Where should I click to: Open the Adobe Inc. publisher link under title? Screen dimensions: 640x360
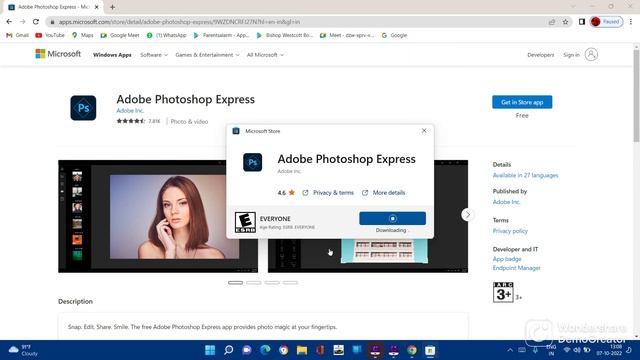pos(130,111)
